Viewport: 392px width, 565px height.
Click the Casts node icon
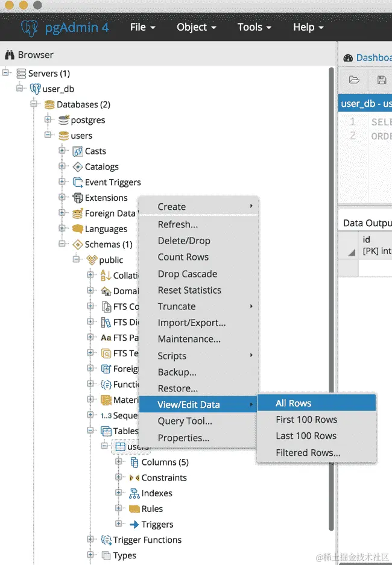point(78,151)
